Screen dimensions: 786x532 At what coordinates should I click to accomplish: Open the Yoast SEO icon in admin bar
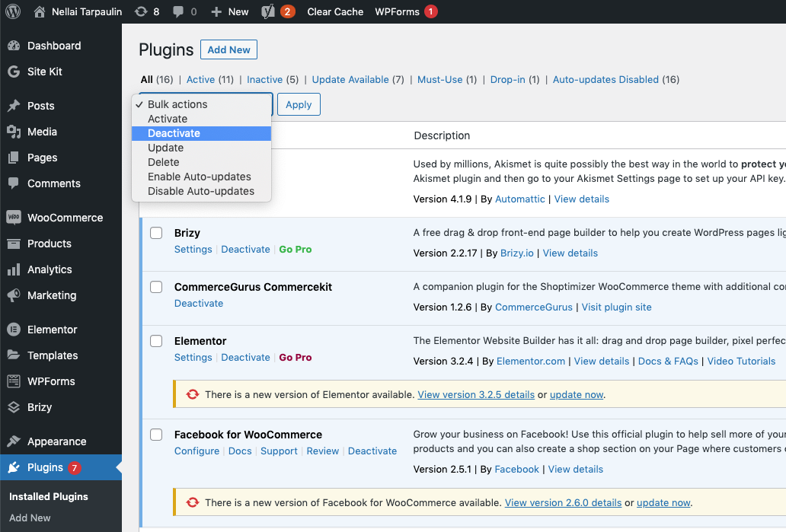(x=268, y=11)
